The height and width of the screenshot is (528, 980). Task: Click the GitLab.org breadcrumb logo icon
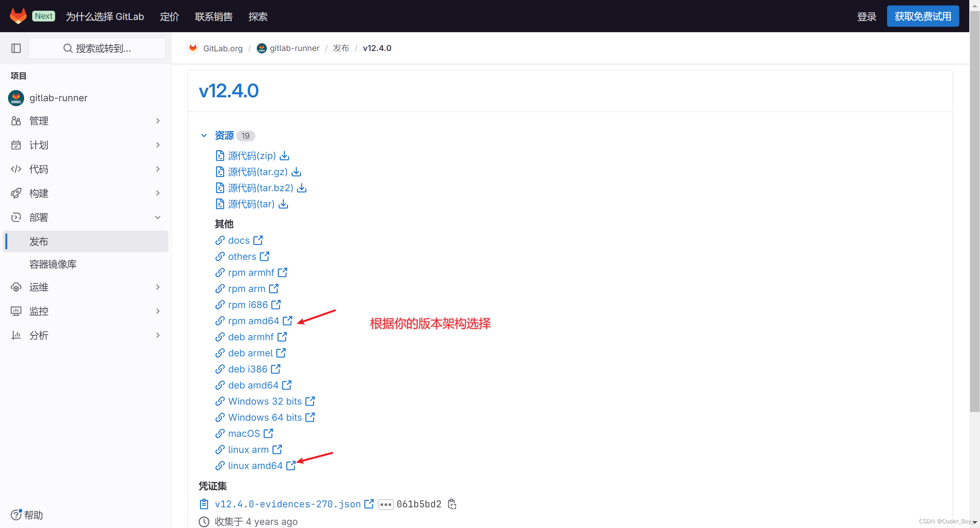[193, 48]
